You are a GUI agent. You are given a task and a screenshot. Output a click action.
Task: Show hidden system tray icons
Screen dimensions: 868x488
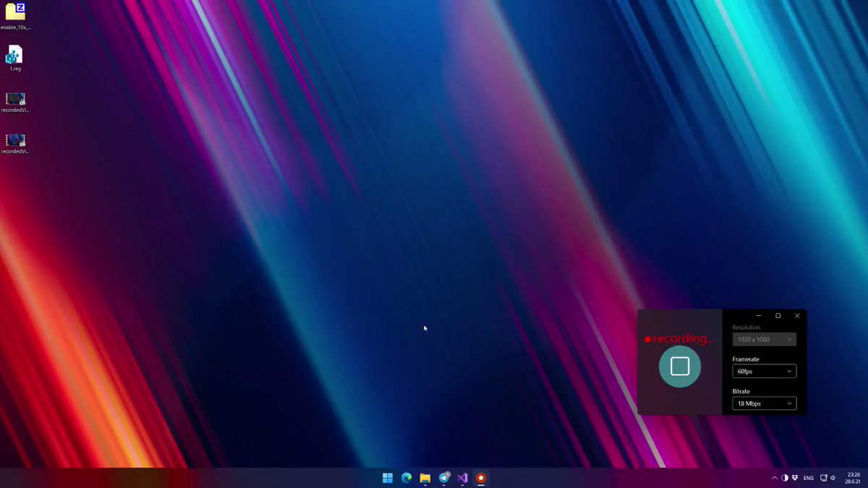(775, 478)
